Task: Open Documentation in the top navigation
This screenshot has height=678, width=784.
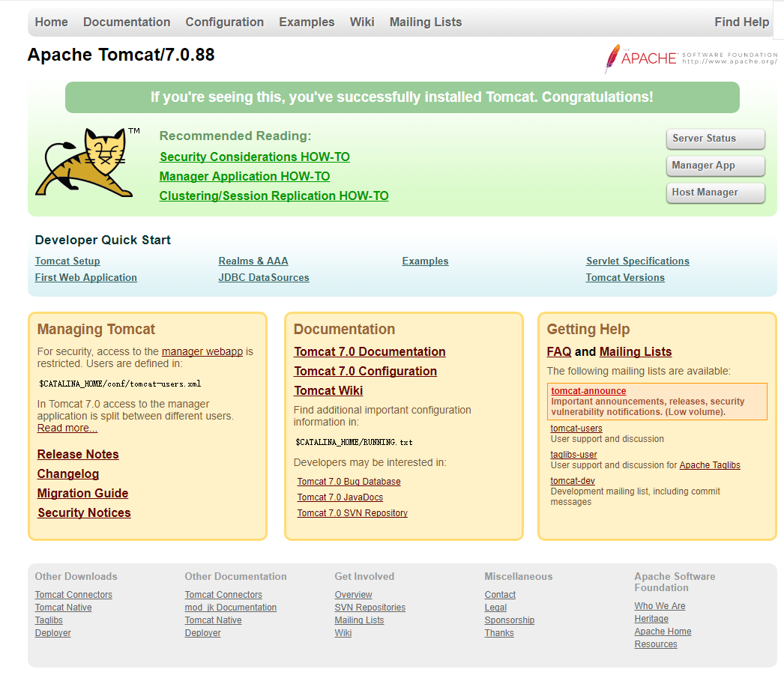Action: pos(127,22)
